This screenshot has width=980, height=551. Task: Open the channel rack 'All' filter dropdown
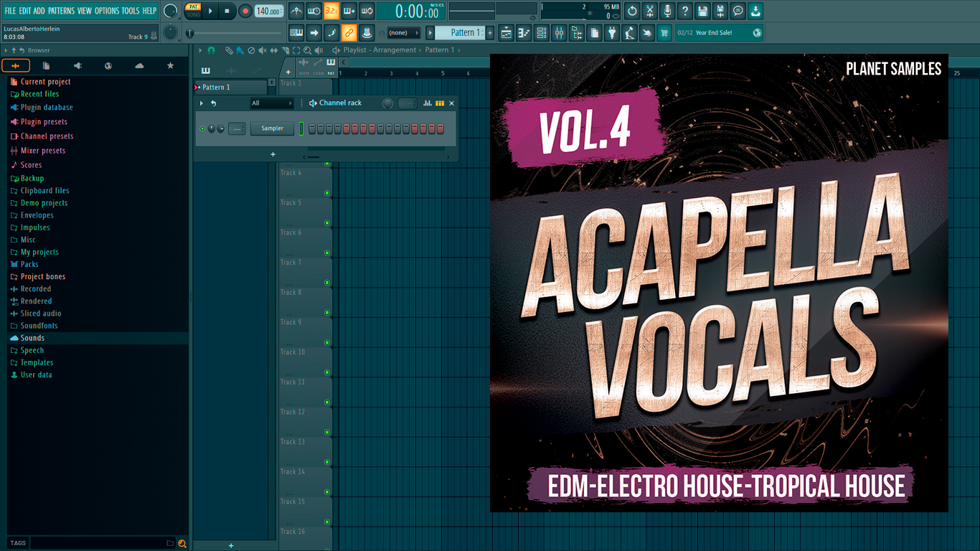(272, 103)
